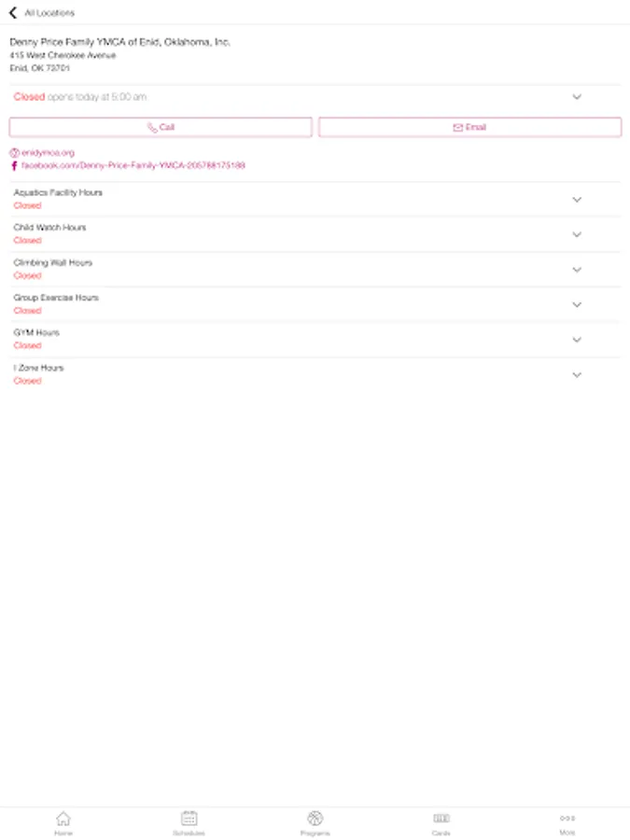Open the Programs tab

pos(315,823)
